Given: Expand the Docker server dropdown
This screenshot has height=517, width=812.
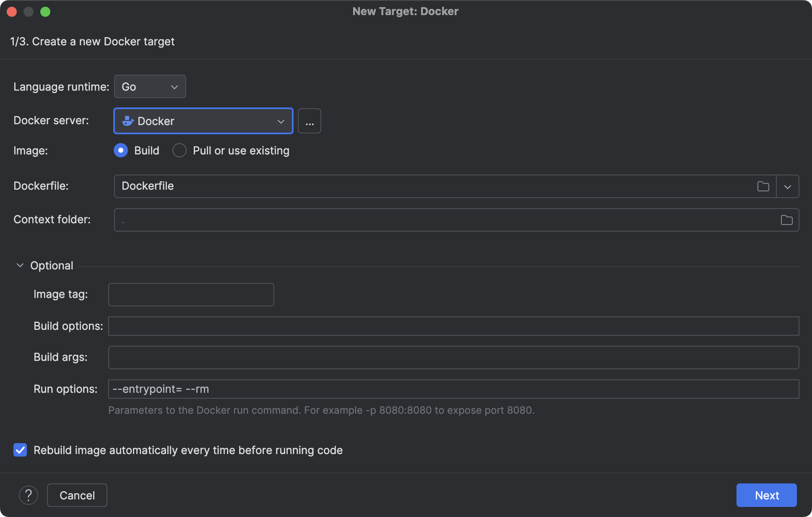Looking at the screenshot, I should [280, 121].
